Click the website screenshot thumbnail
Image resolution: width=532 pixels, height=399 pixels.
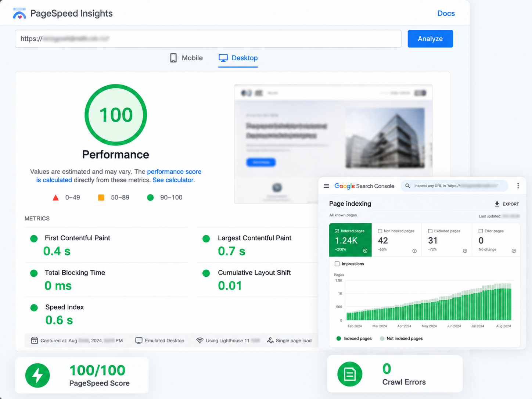pyautogui.click(x=333, y=144)
